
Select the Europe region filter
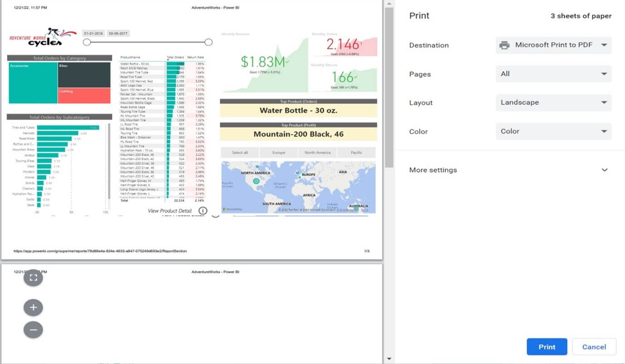279,152
